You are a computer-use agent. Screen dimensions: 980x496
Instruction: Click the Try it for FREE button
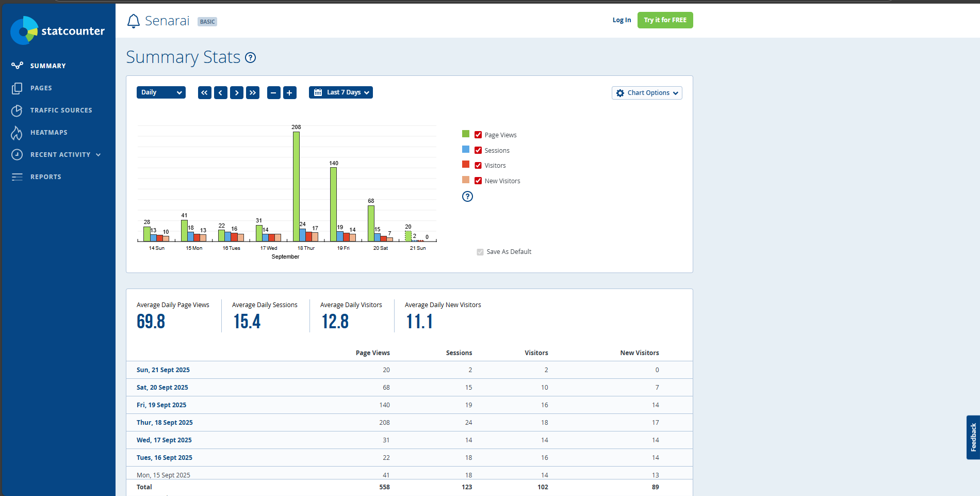click(x=665, y=20)
